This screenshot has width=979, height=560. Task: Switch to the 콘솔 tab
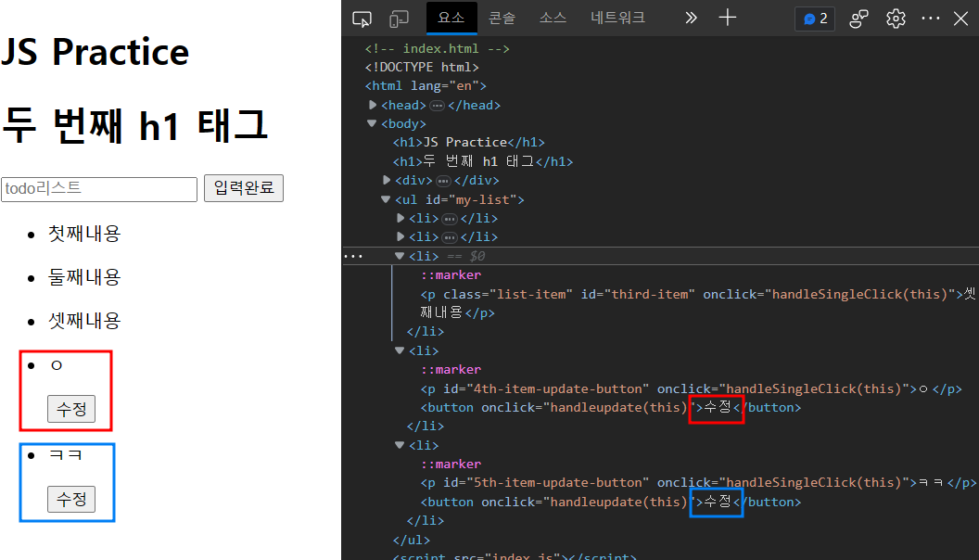pos(502,18)
